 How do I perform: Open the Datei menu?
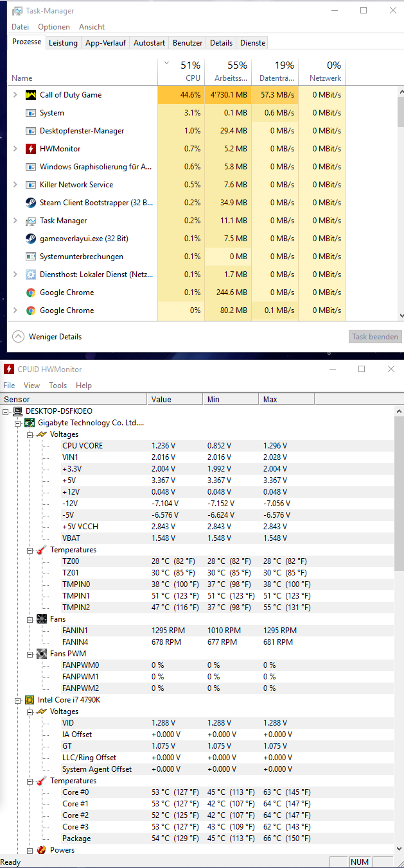20,27
